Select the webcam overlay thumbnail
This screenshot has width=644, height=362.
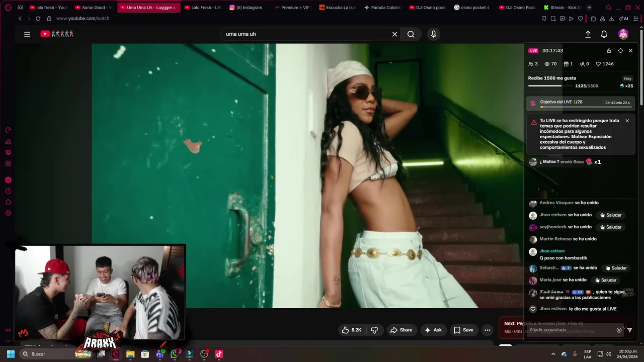(100, 293)
